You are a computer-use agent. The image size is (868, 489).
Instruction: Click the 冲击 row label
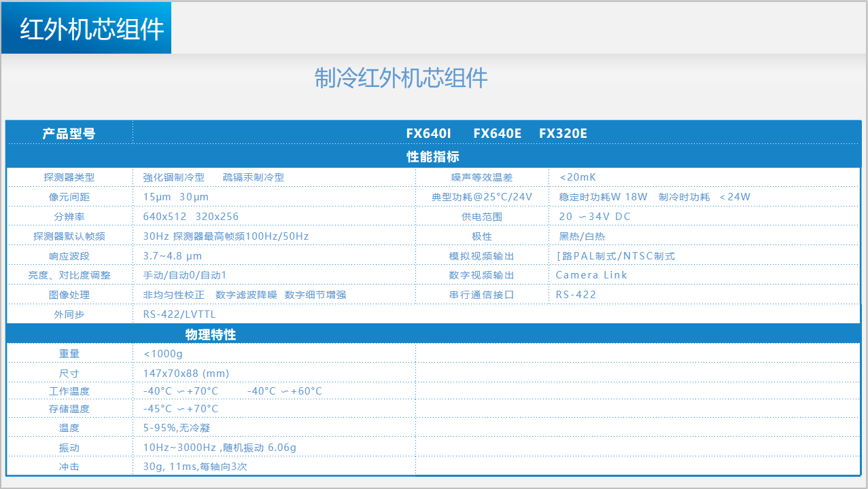69,467
